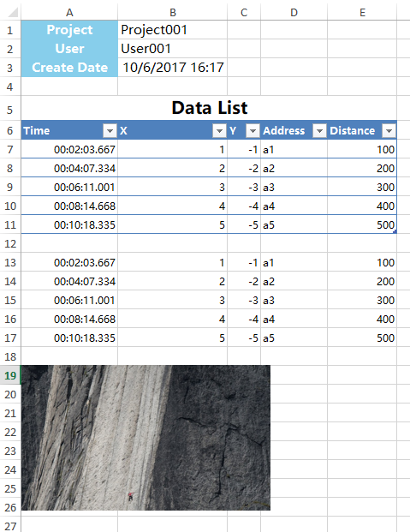Select the blue Project label cell
The width and height of the screenshot is (410, 532).
[x=69, y=30]
